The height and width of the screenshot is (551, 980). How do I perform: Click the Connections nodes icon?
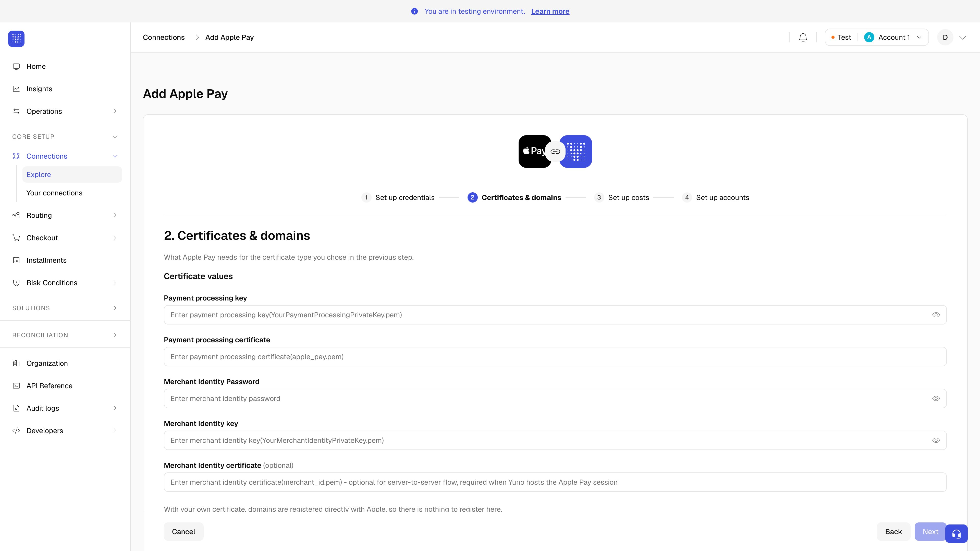point(16,156)
